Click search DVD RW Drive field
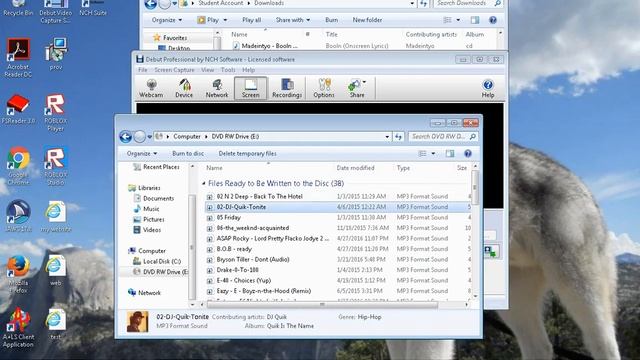 (x=443, y=137)
